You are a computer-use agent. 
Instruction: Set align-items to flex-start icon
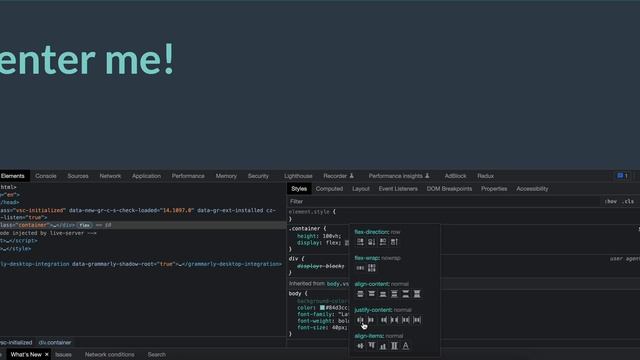(371, 346)
